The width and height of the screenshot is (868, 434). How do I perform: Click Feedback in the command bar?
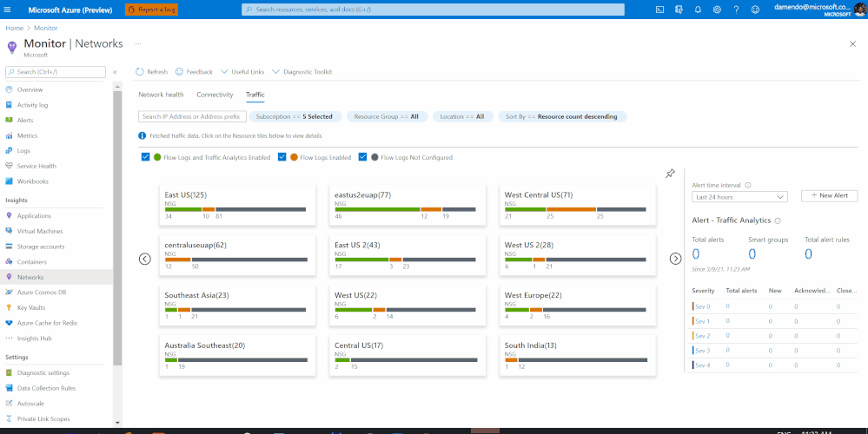coord(194,72)
